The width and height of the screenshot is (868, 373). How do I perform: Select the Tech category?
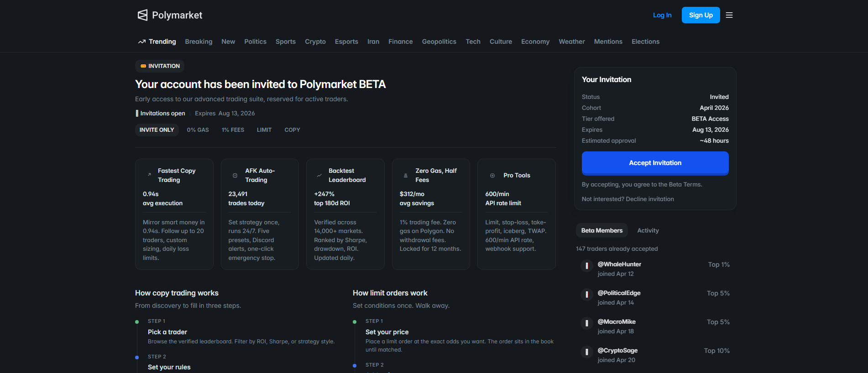click(x=473, y=41)
